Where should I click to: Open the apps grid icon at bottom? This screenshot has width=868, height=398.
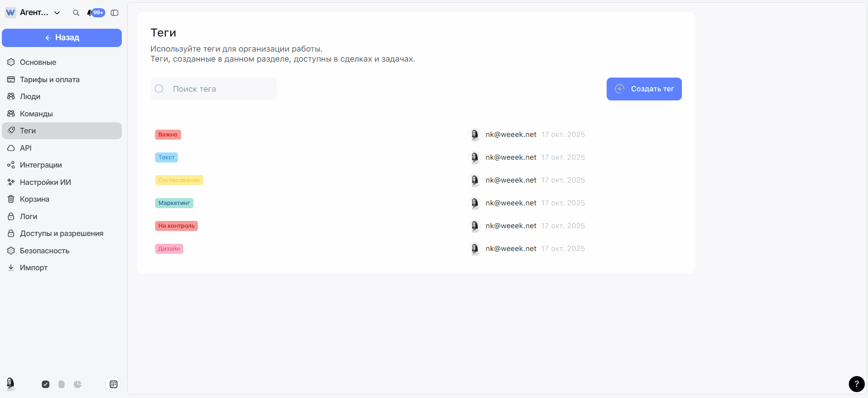coord(114,384)
